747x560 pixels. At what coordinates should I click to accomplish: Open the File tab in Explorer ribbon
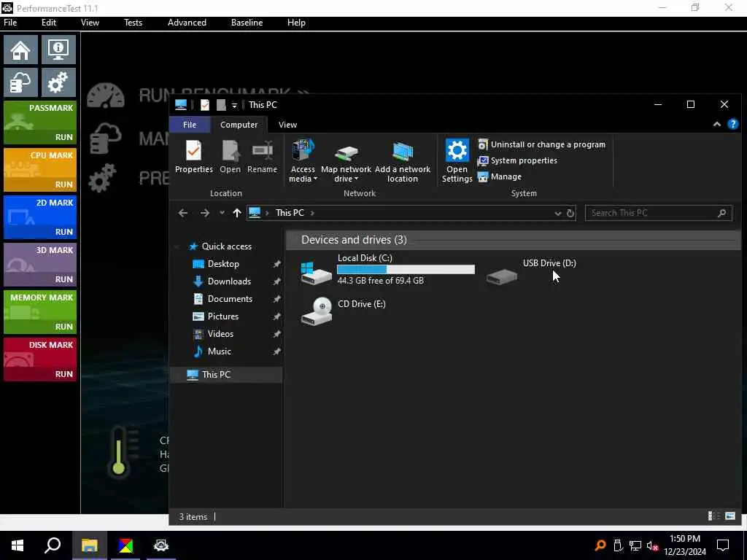pos(190,125)
